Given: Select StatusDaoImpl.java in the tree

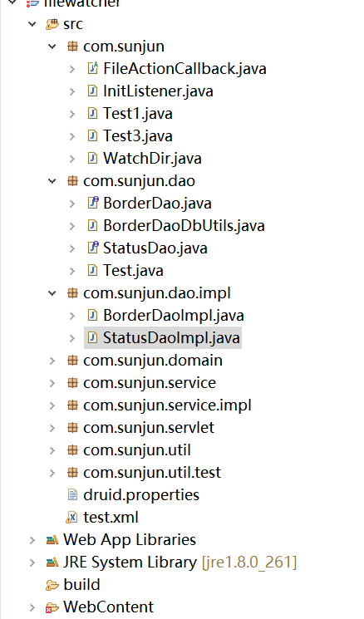Looking at the screenshot, I should point(171,338).
